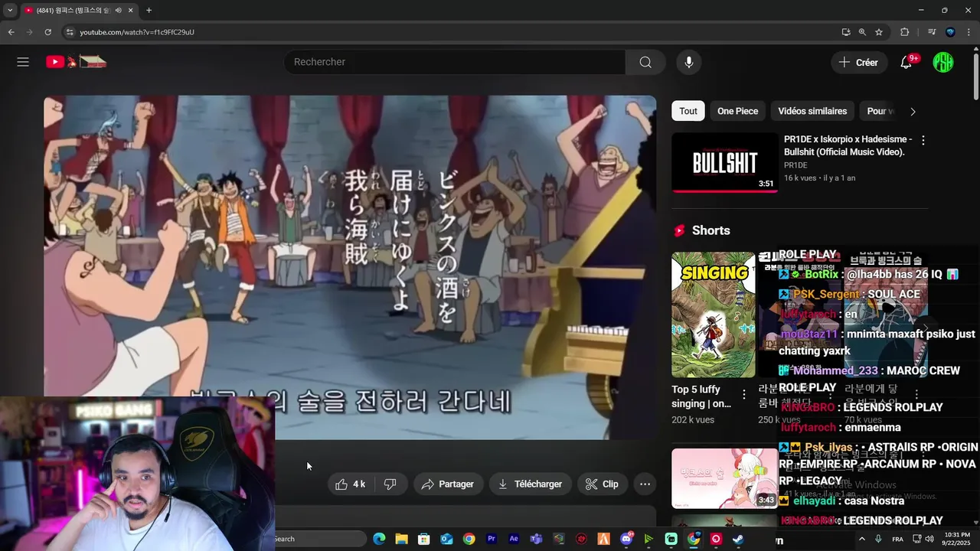Open Microsoft Store from taskbar

[x=423, y=539]
